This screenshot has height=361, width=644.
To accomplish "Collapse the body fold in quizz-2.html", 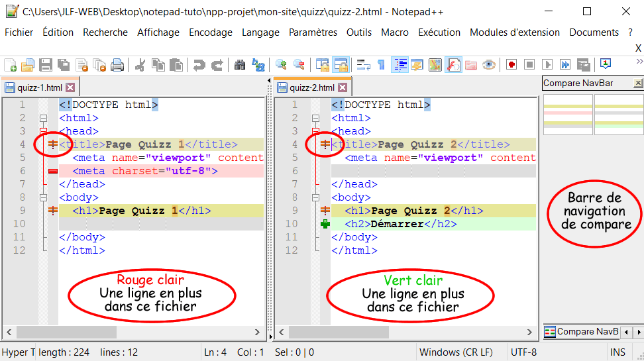I will point(315,197).
